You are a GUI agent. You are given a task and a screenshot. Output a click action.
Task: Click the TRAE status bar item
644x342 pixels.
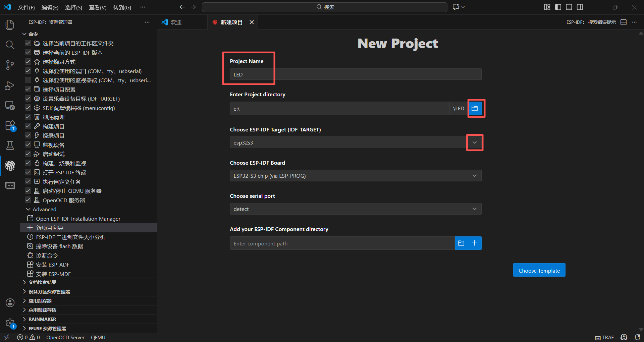pyautogui.click(x=604, y=337)
